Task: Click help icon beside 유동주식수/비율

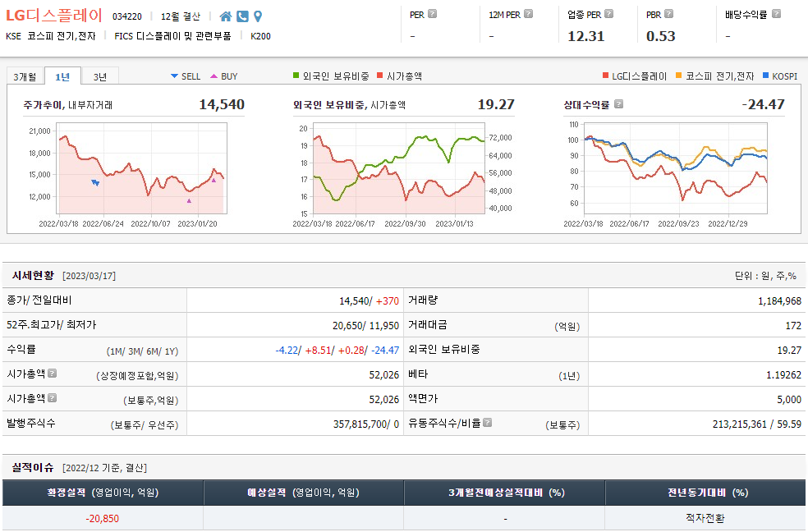Action: point(487,423)
